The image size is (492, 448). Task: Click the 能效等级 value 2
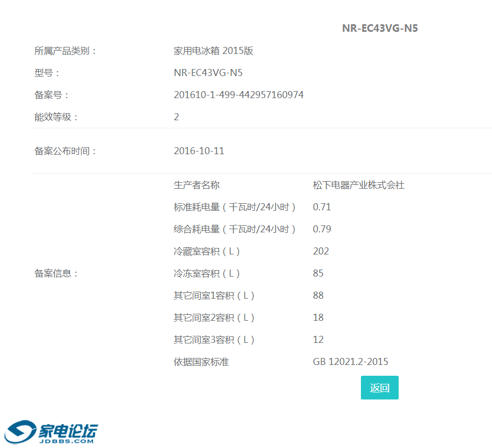tap(176, 117)
